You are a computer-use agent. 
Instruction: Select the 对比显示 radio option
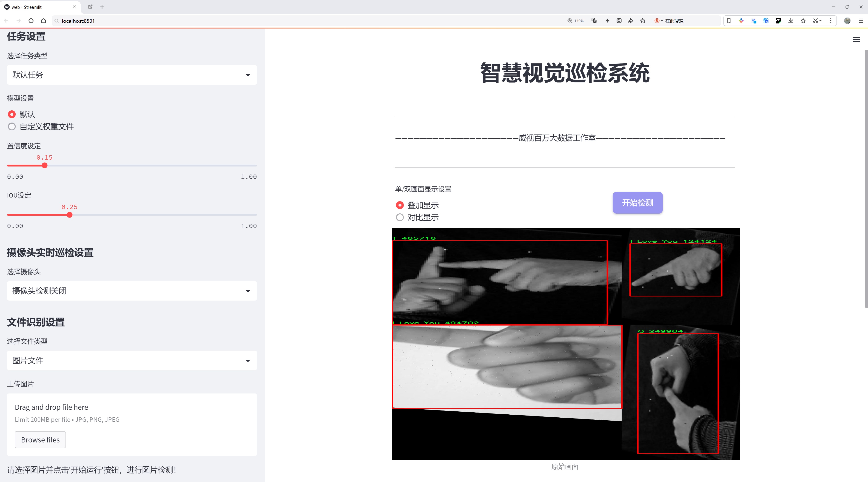point(400,217)
